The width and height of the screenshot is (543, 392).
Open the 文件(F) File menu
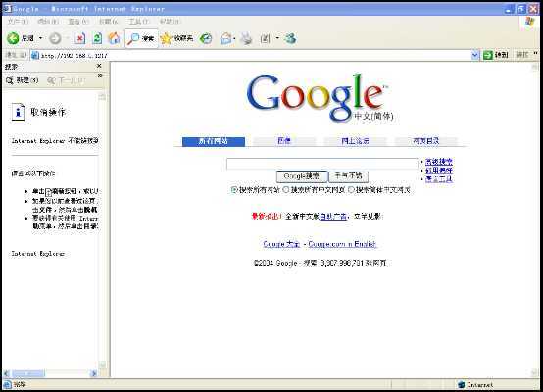pyautogui.click(x=17, y=22)
